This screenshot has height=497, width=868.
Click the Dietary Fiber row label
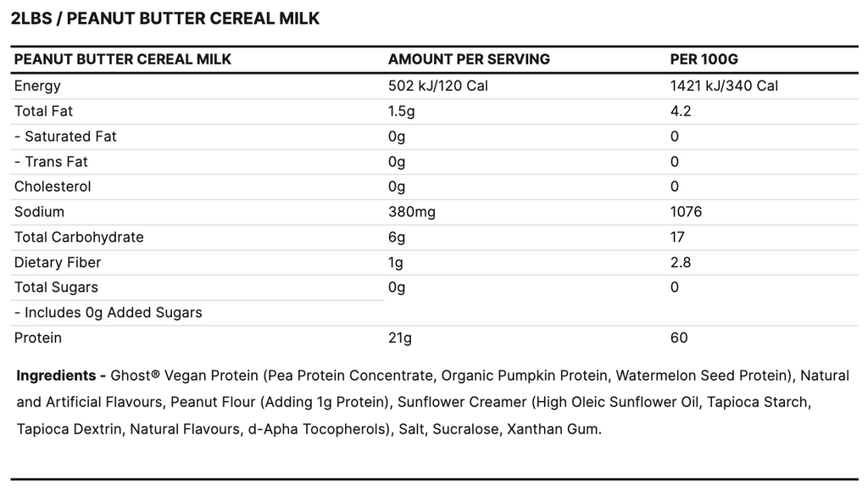click(58, 263)
